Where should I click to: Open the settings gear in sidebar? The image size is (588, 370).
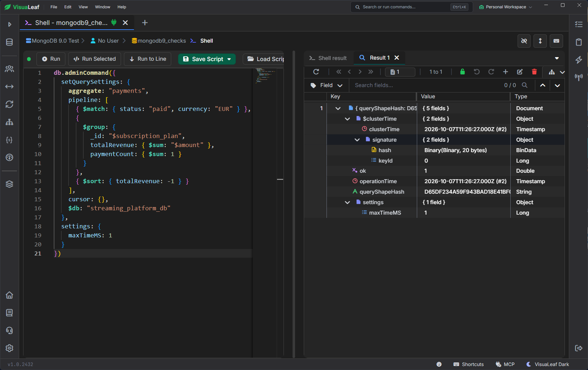pyautogui.click(x=9, y=348)
